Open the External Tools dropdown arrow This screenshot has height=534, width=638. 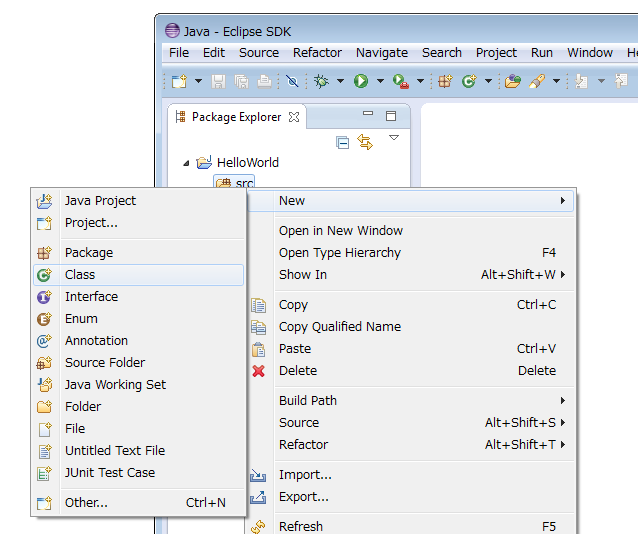click(420, 81)
